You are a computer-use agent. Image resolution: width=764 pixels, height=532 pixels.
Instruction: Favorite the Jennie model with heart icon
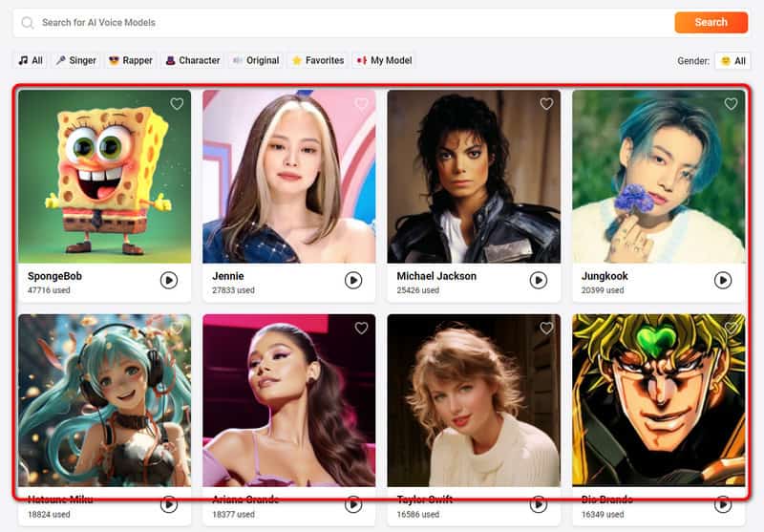click(361, 104)
